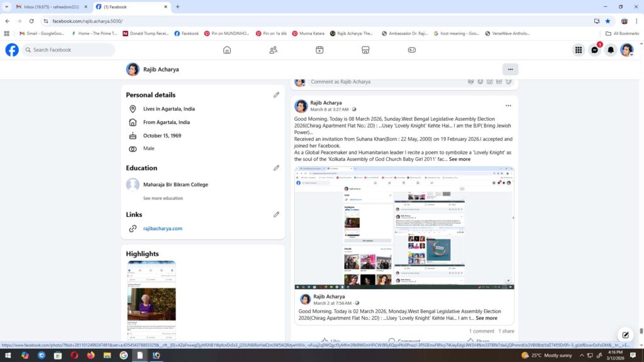This screenshot has width=644, height=362.
Task: Click the Search Facebook field
Action: pyautogui.click(x=69, y=50)
